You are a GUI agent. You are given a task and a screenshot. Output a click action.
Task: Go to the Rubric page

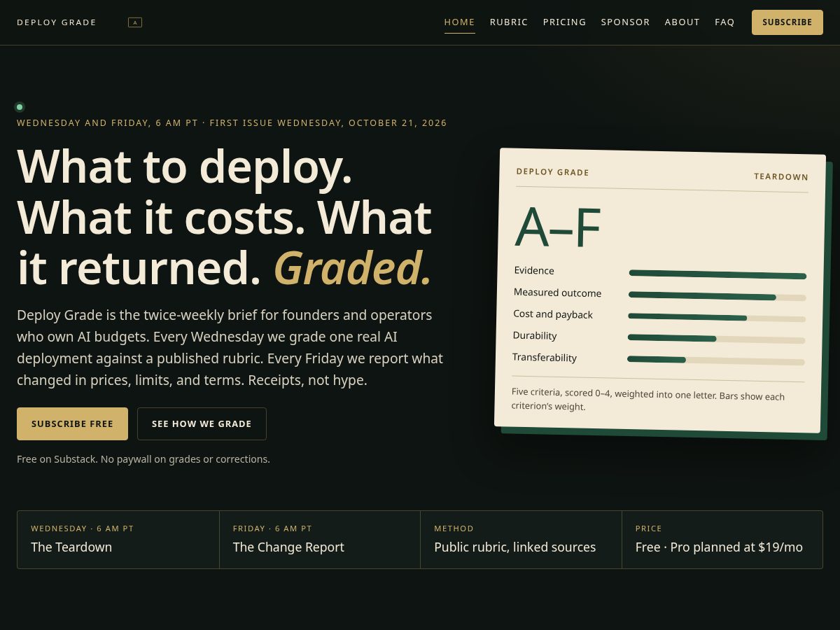click(x=509, y=22)
